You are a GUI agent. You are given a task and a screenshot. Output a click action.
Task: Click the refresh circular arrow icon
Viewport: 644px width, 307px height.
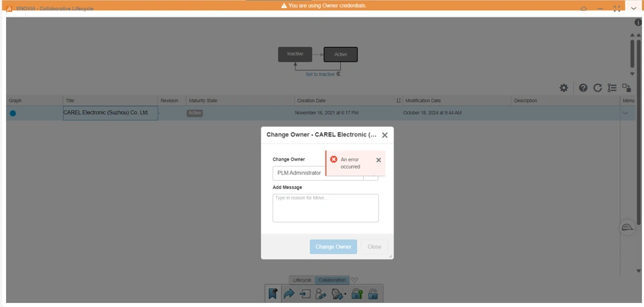point(598,87)
